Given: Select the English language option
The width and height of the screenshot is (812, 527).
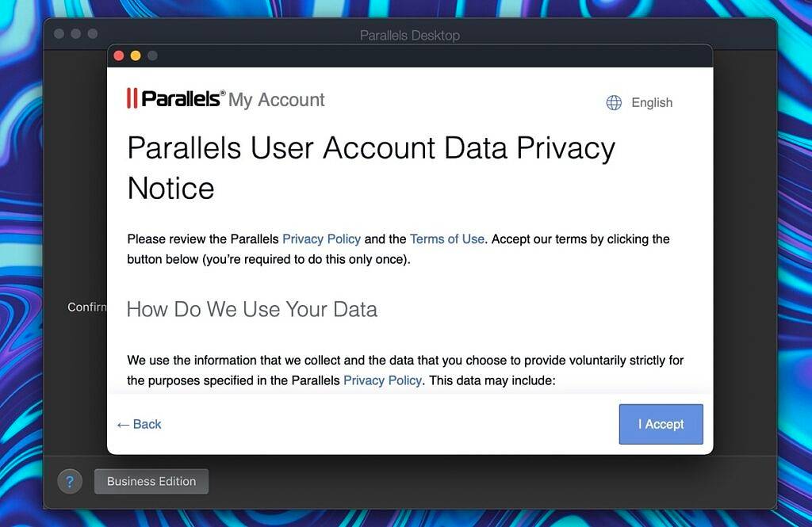Looking at the screenshot, I should [651, 102].
